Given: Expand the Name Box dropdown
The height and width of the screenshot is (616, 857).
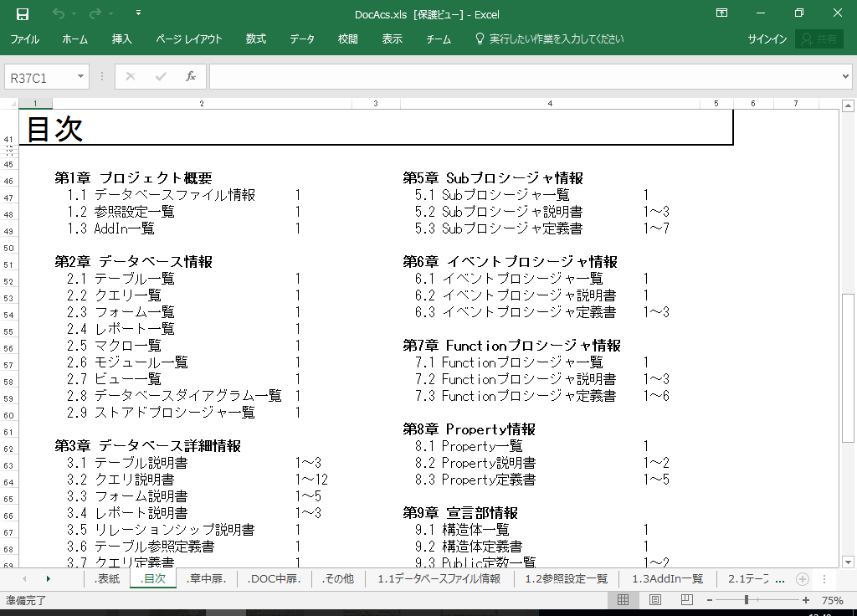Looking at the screenshot, I should [81, 77].
